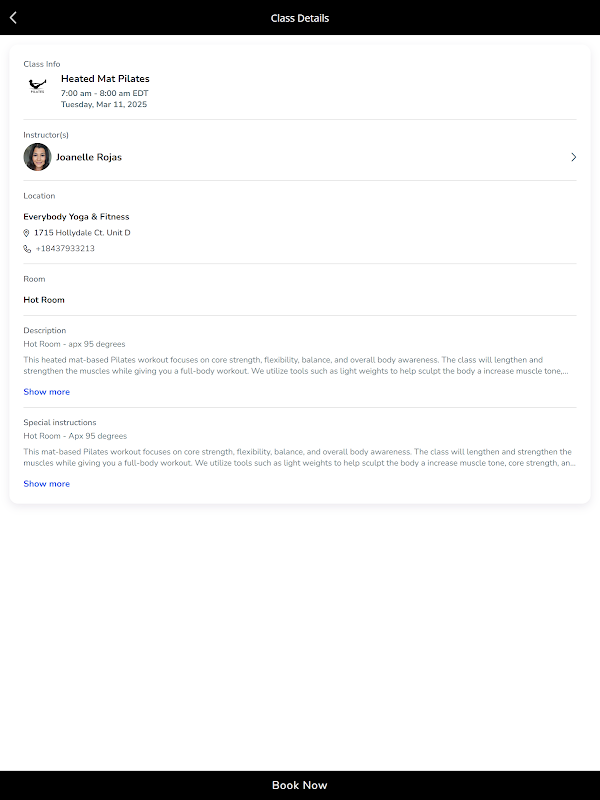Click the date Tuesday, Mar 11, 2025
Screen dimensions: 600x800
coord(104,104)
